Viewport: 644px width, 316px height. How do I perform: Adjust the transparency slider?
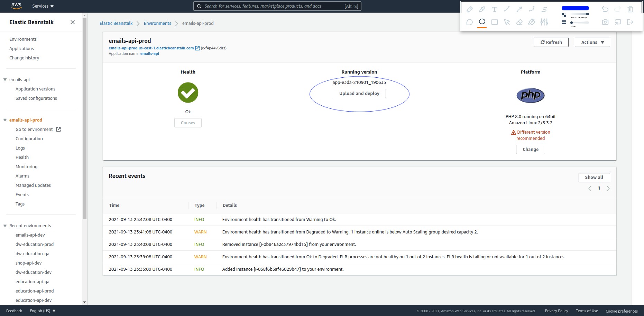tap(580, 14)
